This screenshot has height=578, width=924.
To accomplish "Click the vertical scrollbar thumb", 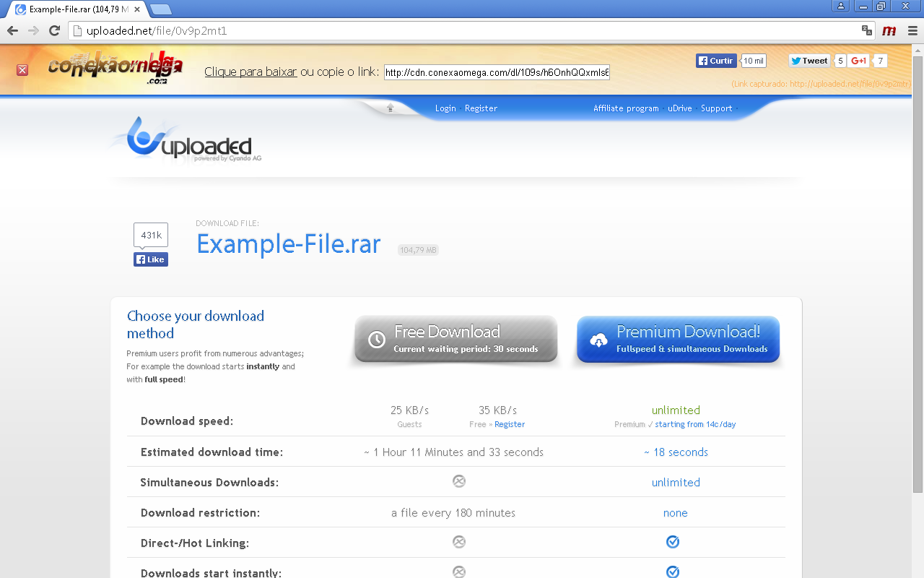I will pos(918,273).
